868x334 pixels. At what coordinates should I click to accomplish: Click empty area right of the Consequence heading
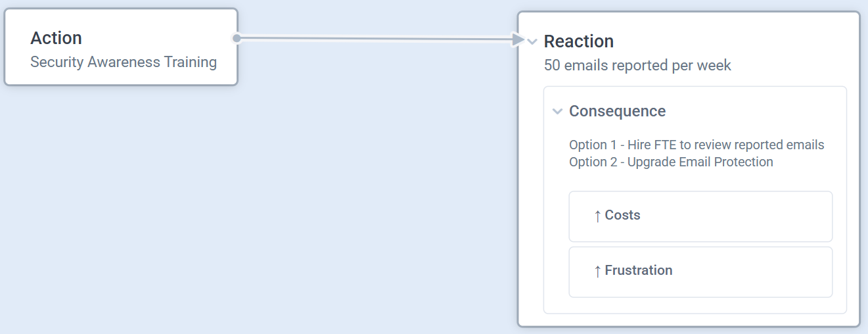tap(756, 112)
